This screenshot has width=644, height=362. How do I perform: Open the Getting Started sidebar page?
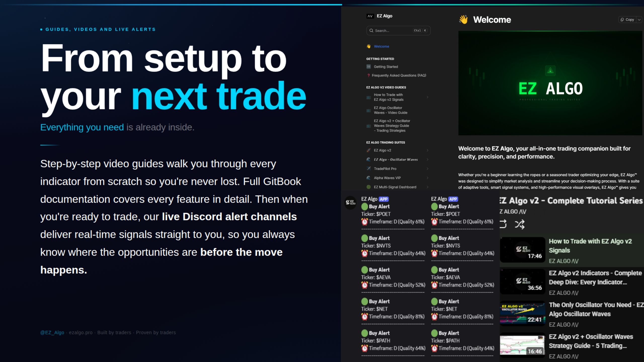[x=386, y=67]
